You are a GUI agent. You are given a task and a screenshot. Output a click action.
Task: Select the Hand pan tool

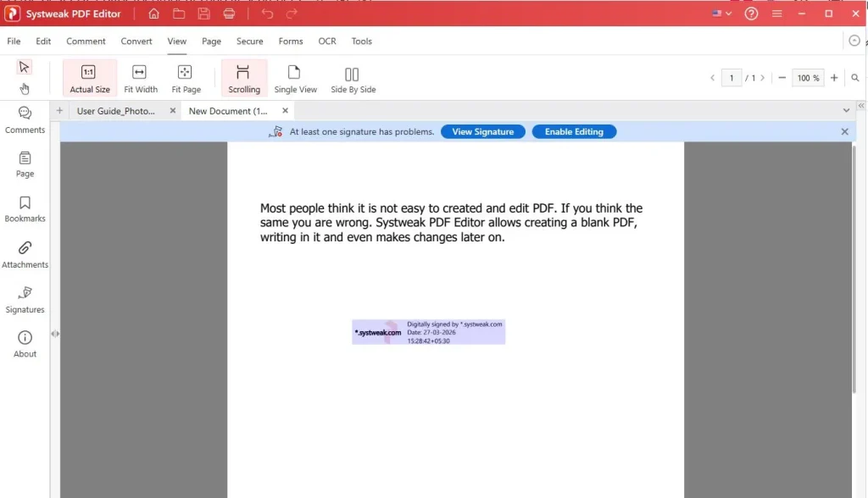(x=25, y=89)
